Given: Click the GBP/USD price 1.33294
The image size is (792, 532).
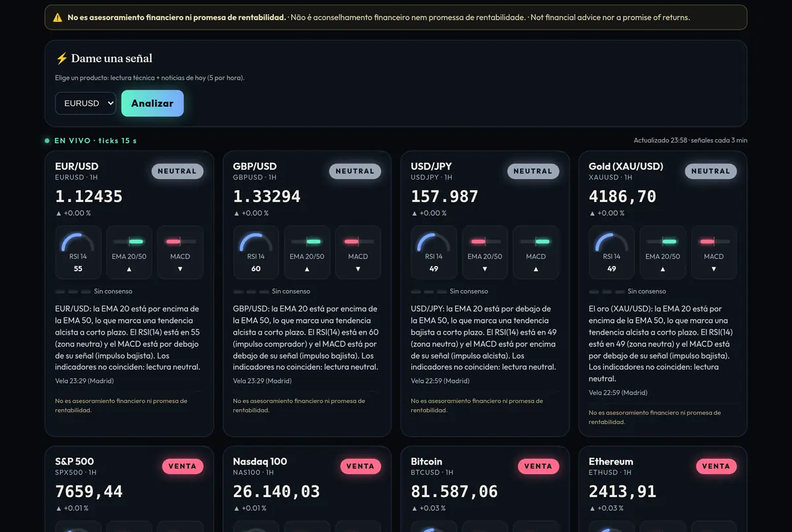Looking at the screenshot, I should click(x=267, y=196).
